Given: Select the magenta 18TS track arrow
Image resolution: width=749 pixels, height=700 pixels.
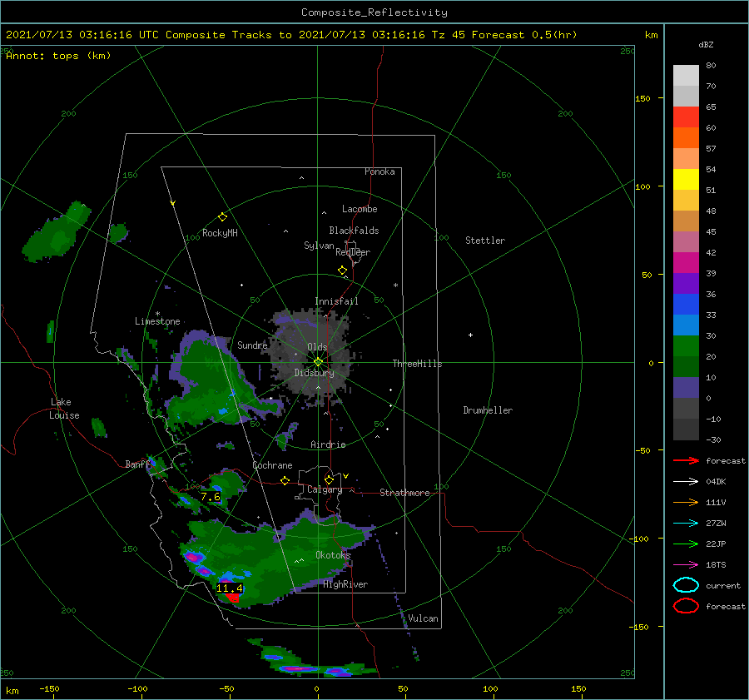Looking at the screenshot, I should tap(686, 565).
